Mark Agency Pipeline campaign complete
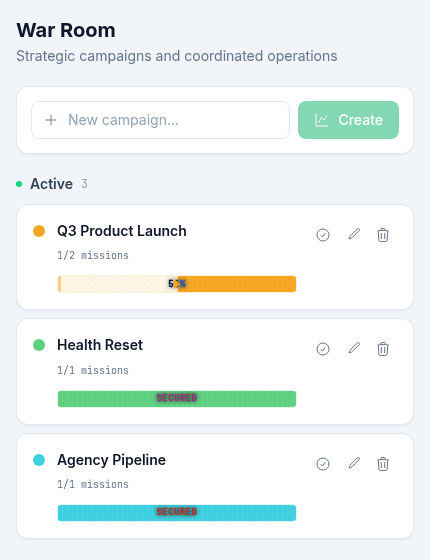 click(323, 464)
